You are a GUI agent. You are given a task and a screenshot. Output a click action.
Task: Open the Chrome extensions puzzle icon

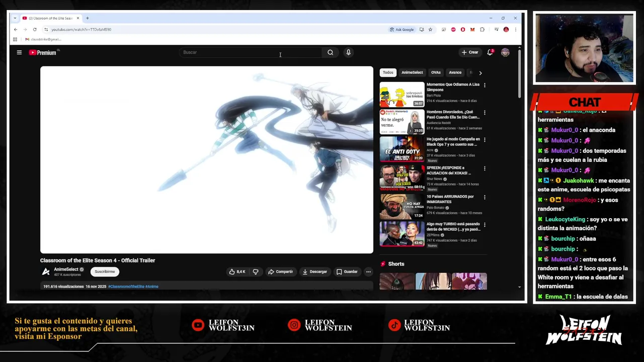[482, 30]
